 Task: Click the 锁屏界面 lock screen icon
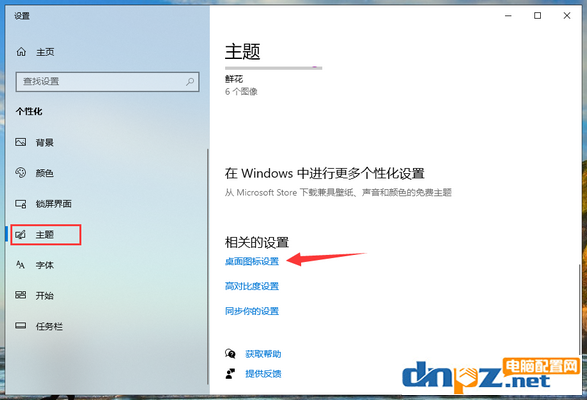click(21, 204)
